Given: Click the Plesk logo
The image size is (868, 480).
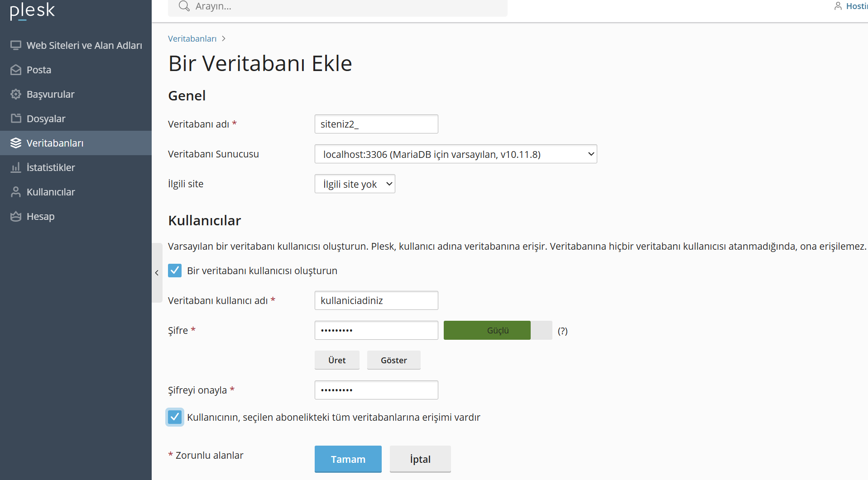Looking at the screenshot, I should (32, 11).
